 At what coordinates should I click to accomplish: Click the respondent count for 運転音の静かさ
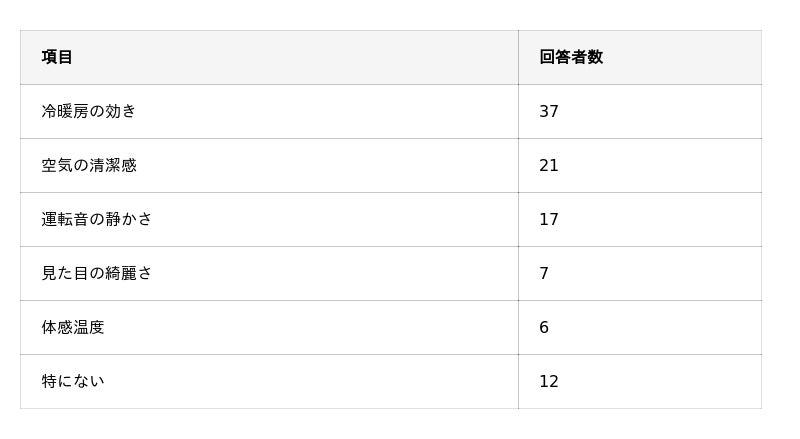click(x=549, y=219)
